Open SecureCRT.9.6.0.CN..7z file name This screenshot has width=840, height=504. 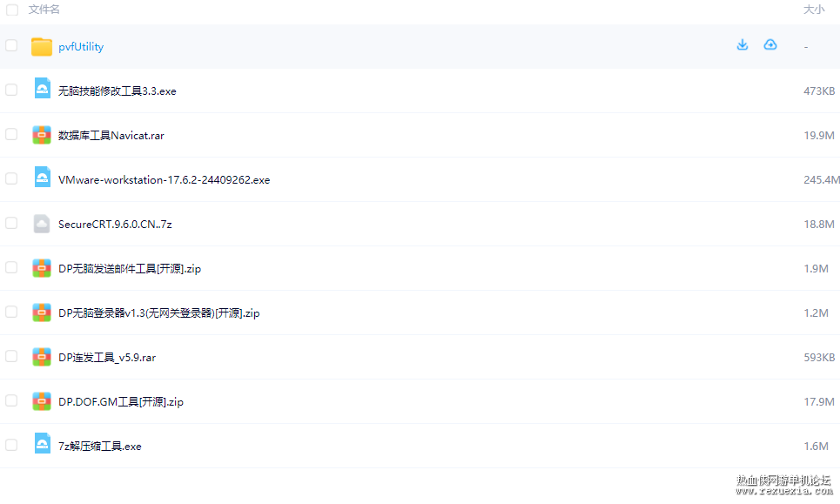[115, 225]
